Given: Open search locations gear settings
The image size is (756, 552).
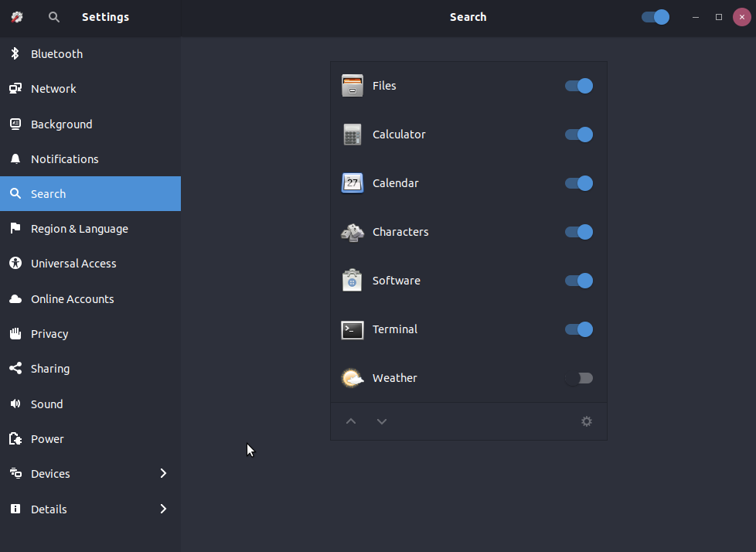Looking at the screenshot, I should (587, 421).
